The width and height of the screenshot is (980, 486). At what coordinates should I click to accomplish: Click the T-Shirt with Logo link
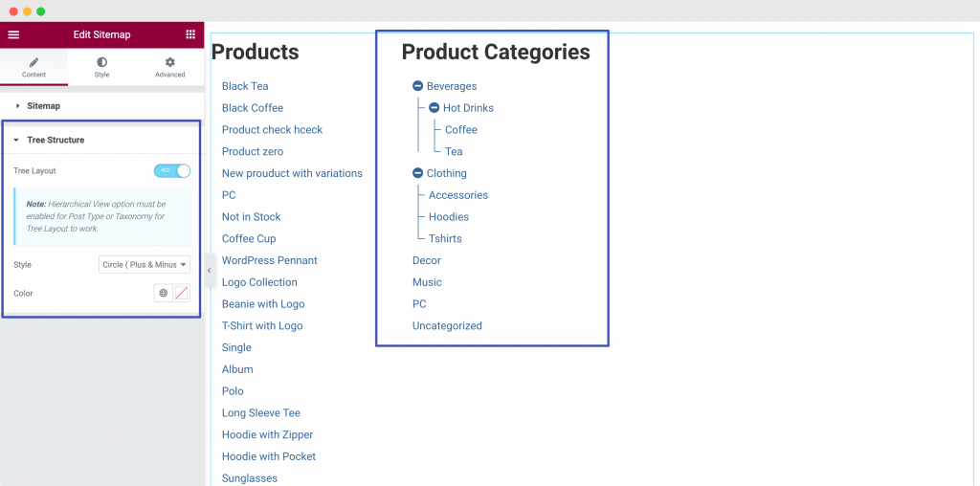[x=262, y=326]
